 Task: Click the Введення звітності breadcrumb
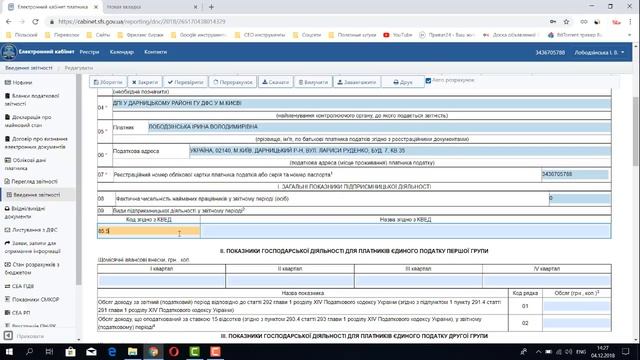(x=29, y=68)
